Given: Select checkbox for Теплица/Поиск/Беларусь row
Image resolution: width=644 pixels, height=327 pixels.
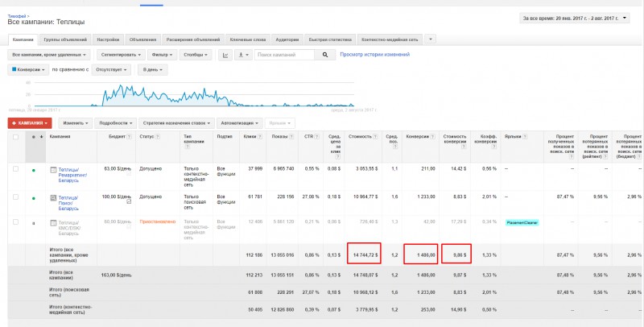Looking at the screenshot, I should (15, 197).
